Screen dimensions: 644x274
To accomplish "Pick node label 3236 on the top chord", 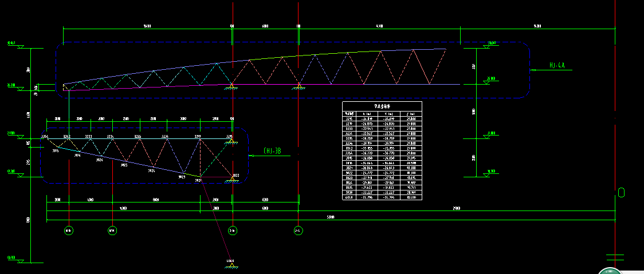I will click(165, 136).
